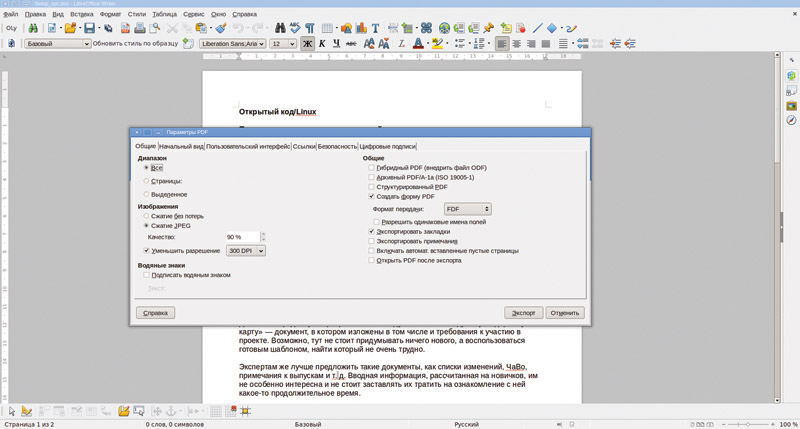Toggle 'Экспортировать закладки' checkbox
Viewport: 800px width, 429px height.
coord(371,232)
